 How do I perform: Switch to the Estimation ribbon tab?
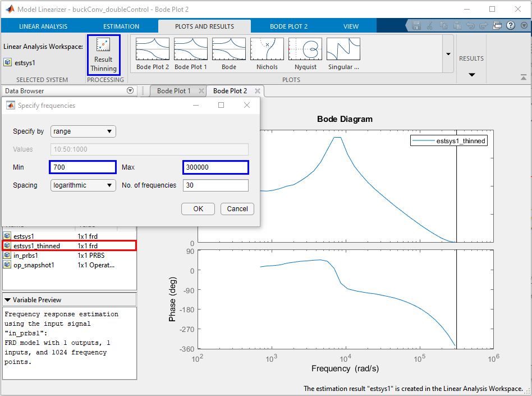(x=121, y=26)
